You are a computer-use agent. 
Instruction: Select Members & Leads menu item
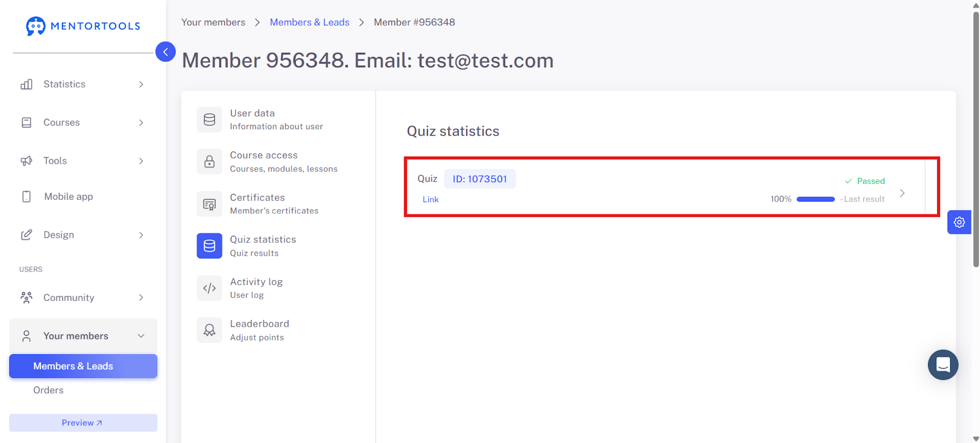click(x=83, y=366)
